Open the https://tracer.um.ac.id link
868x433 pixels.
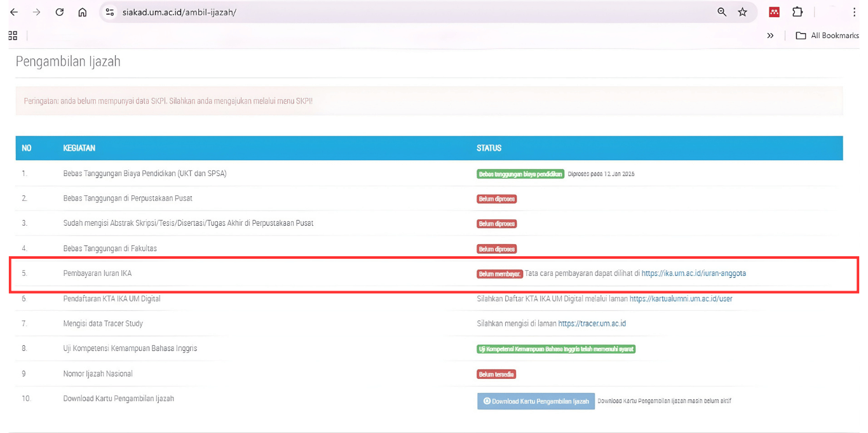tap(592, 324)
